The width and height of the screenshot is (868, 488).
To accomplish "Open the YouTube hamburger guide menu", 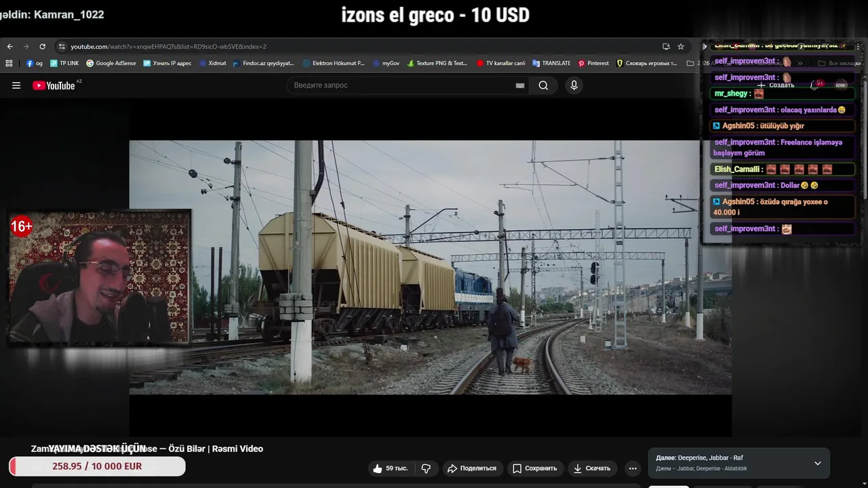I will click(16, 85).
